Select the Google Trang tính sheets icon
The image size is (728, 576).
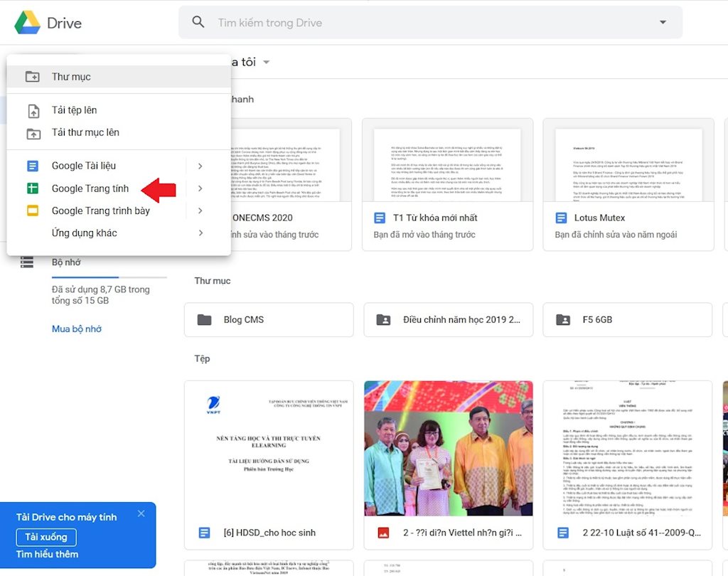32,188
